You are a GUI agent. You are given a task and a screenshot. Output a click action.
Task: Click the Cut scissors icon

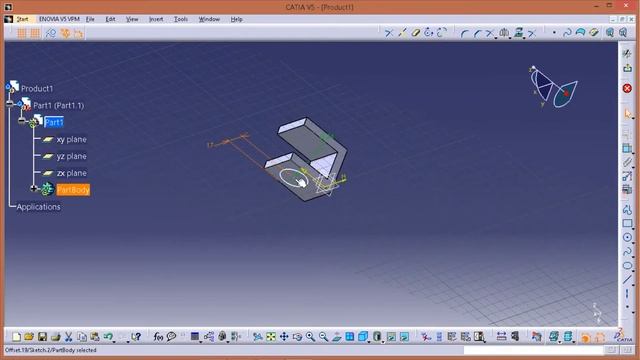click(x=69, y=337)
